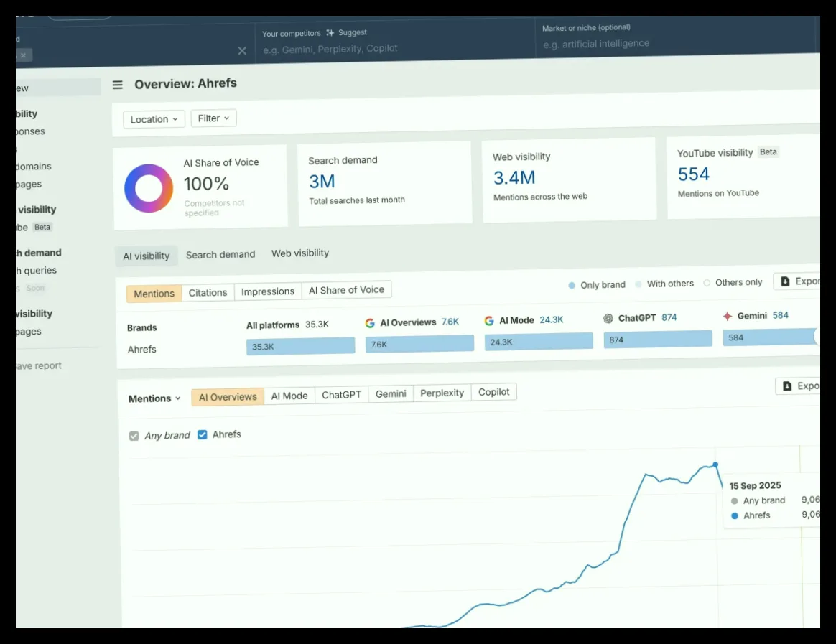The image size is (836, 644).
Task: Select the Mentions tab in Brands panel
Action: tap(154, 294)
